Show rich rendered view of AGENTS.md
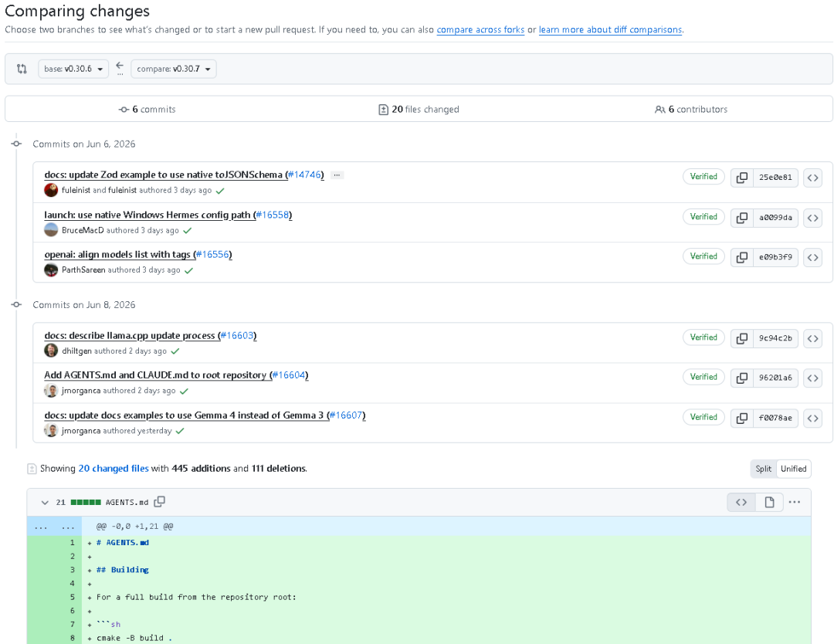Image resolution: width=834 pixels, height=644 pixels. point(769,502)
